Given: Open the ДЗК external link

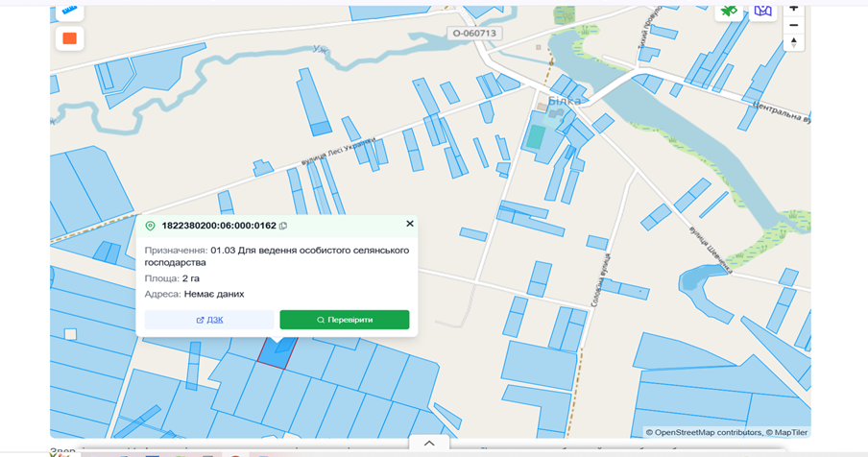Looking at the screenshot, I should [209, 320].
